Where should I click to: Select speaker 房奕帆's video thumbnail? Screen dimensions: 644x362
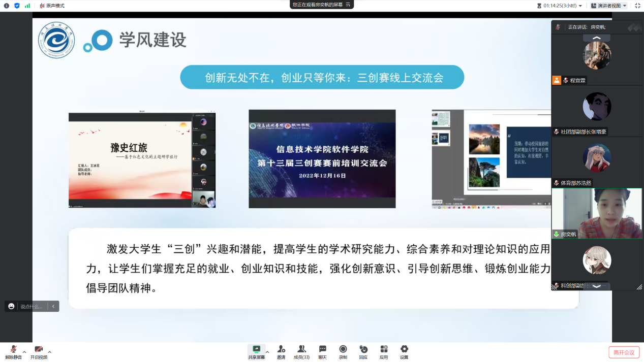pos(597,213)
